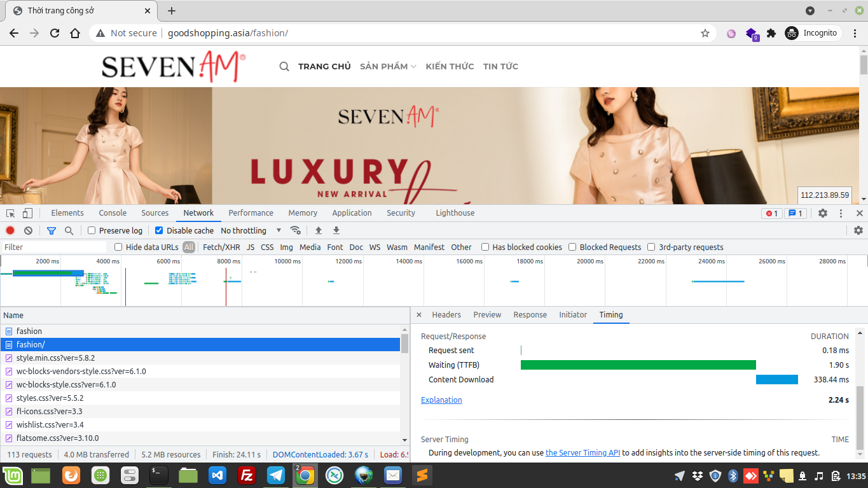Image resolution: width=868 pixels, height=488 pixels.
Task: Open DevTools more options menu
Action: click(x=841, y=213)
